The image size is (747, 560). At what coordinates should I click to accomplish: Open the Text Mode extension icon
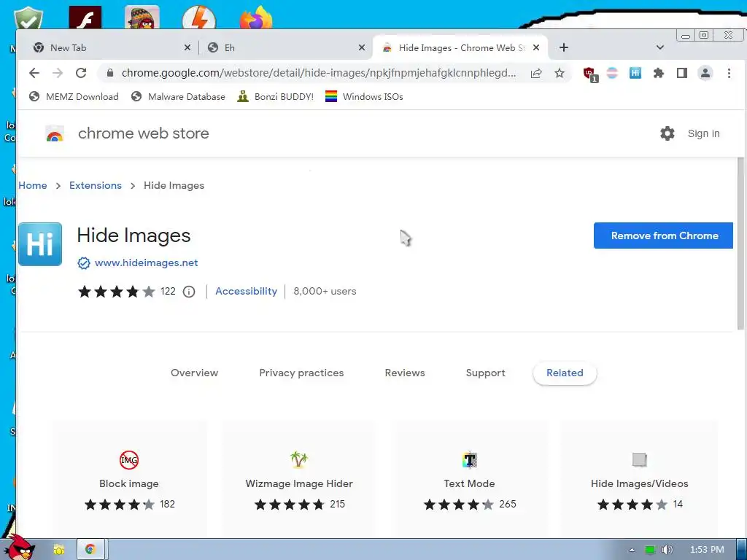[x=469, y=459]
